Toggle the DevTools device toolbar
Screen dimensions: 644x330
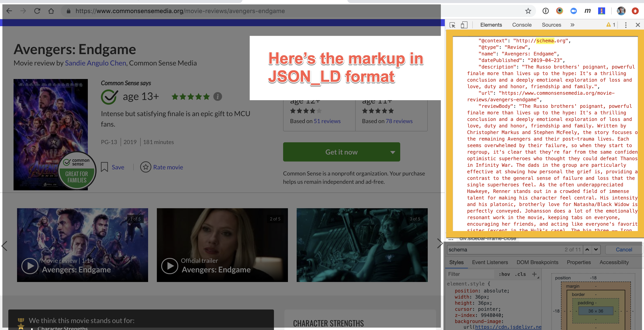tap(464, 25)
